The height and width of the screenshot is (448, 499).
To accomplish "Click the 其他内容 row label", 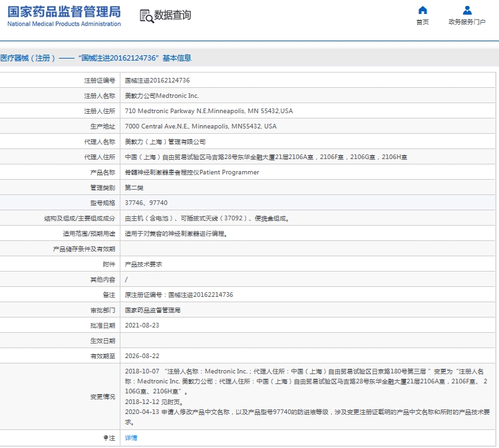I will click(x=102, y=280).
